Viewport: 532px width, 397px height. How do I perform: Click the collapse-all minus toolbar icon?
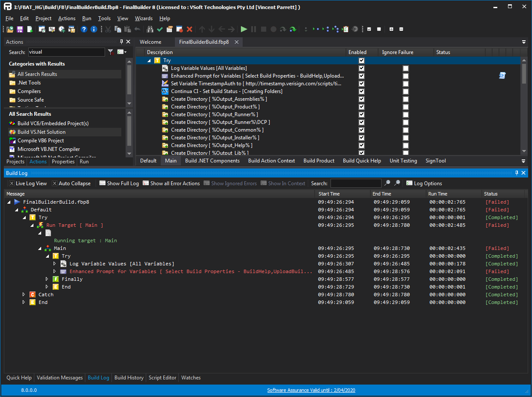tap(401, 29)
